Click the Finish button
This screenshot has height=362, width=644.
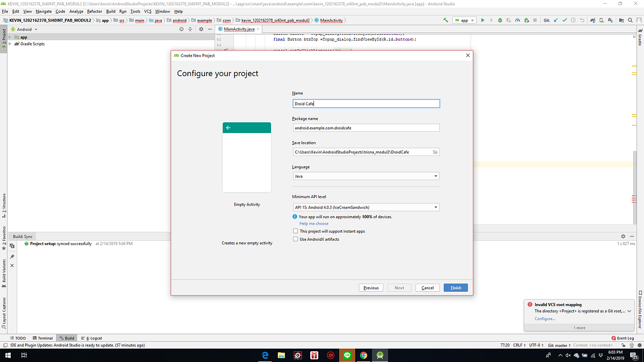(455, 287)
